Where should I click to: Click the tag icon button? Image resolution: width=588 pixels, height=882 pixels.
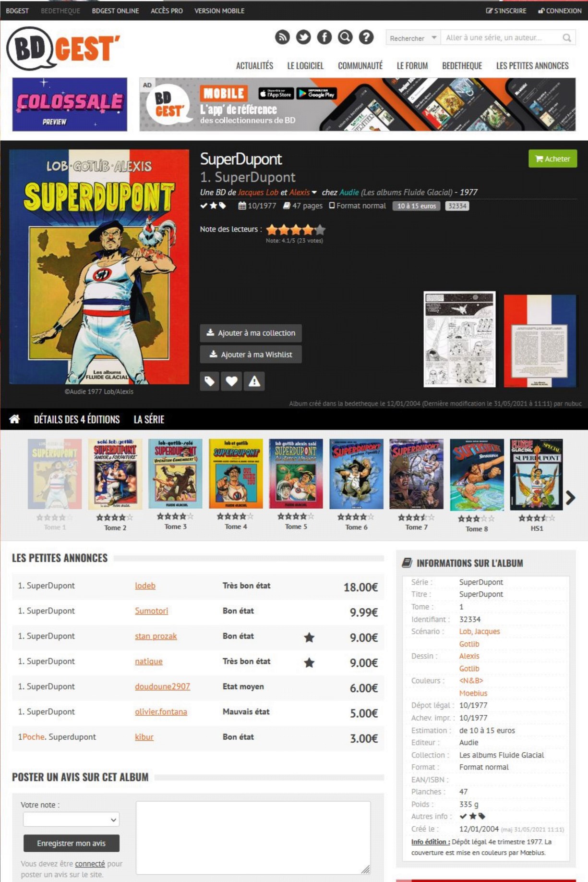click(x=209, y=381)
